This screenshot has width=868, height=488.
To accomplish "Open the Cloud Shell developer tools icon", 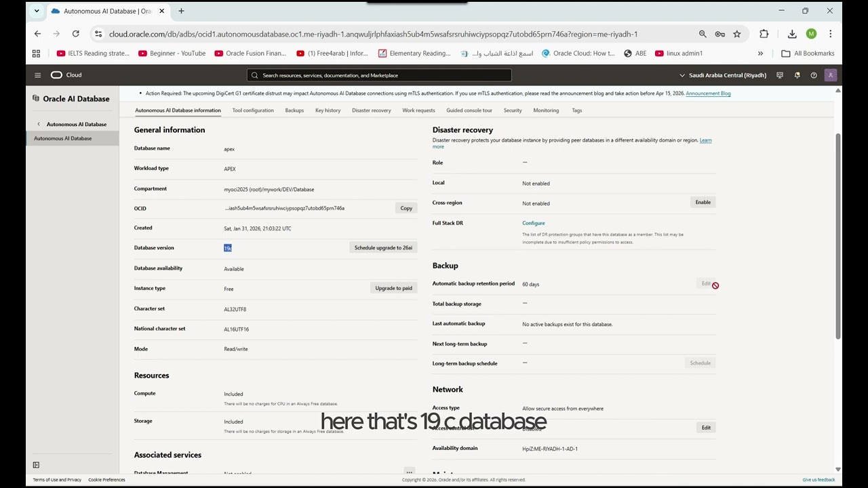I will pos(780,75).
